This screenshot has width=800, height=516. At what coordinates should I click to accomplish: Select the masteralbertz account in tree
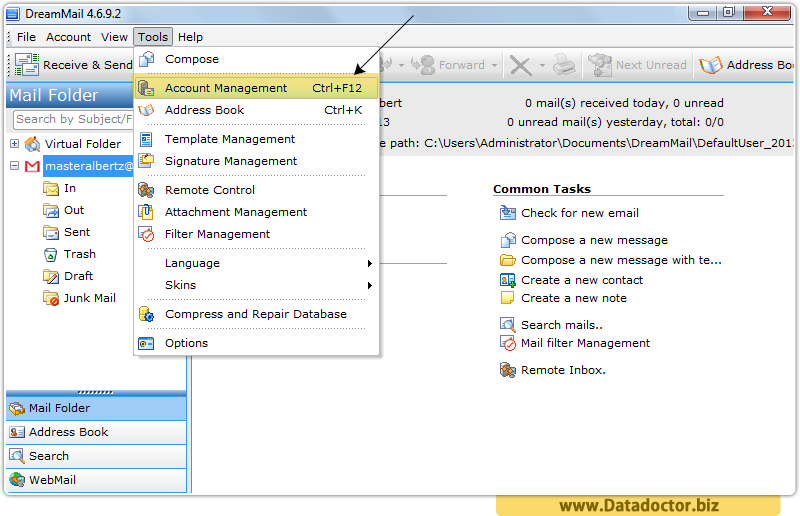tap(89, 166)
